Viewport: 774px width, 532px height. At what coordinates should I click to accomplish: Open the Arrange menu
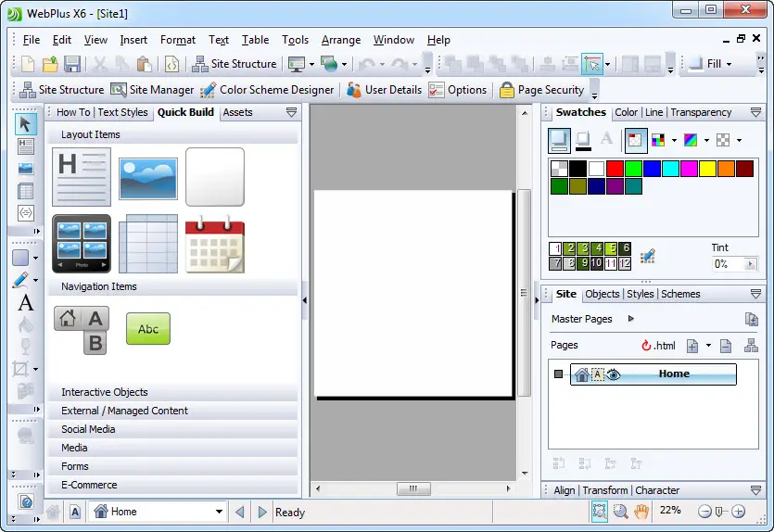tap(340, 40)
